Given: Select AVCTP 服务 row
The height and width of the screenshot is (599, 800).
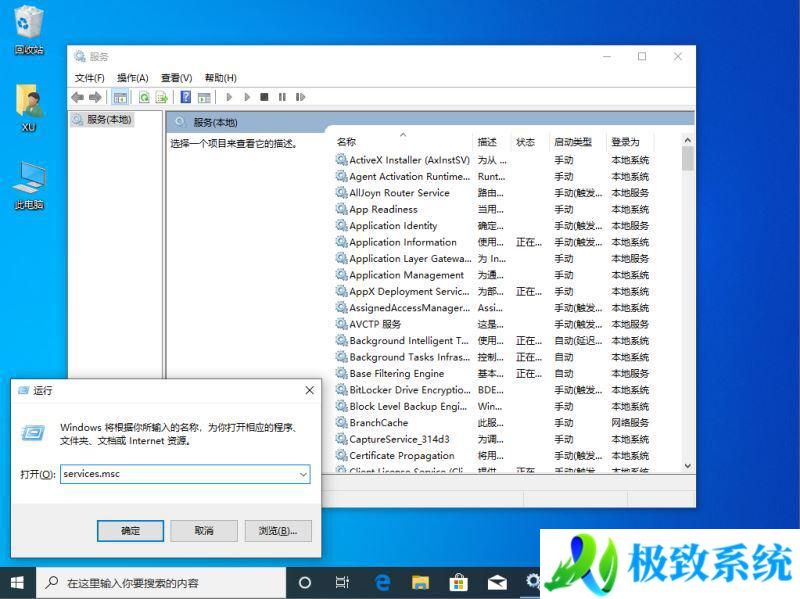Looking at the screenshot, I should click(492, 324).
